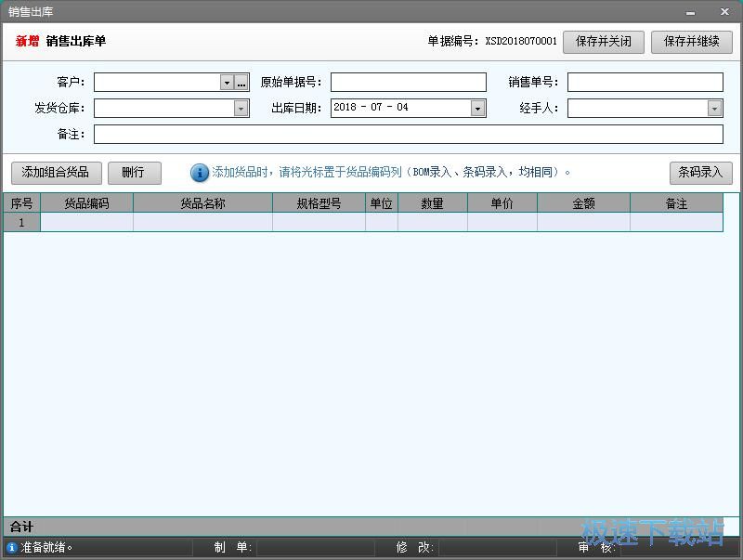Expand the 客户 dropdown arrow

pos(227,83)
